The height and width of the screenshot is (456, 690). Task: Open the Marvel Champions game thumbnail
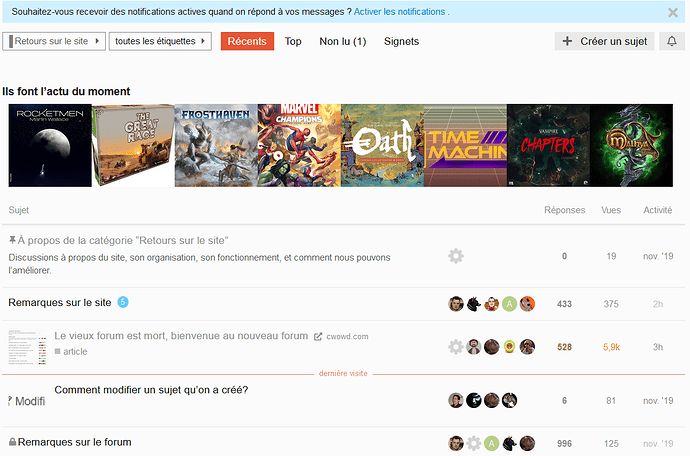299,145
